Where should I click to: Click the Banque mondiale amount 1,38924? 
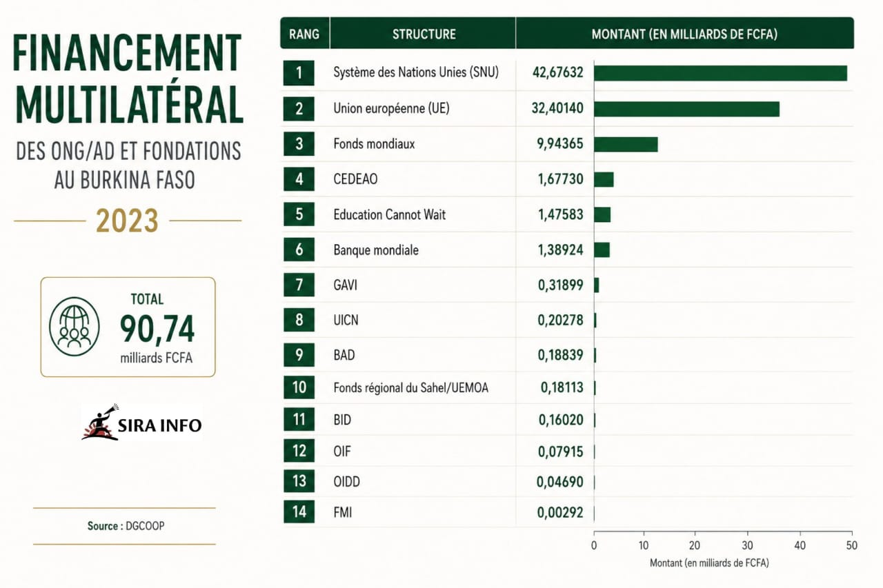(560, 250)
